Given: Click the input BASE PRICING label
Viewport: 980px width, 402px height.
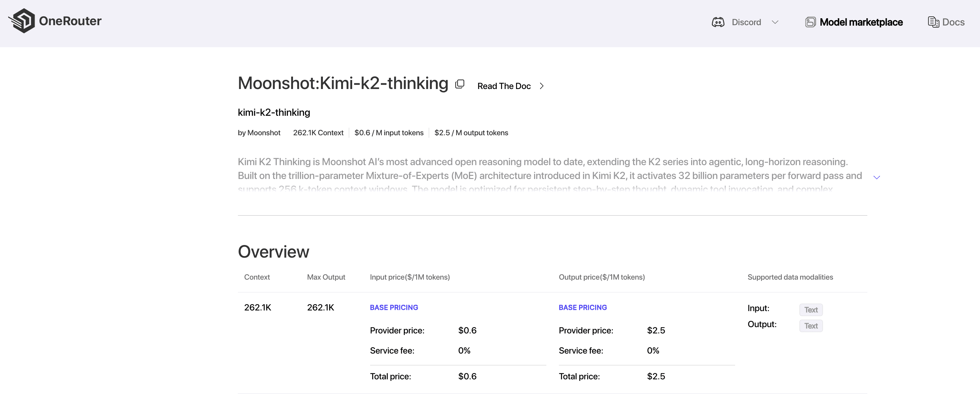Looking at the screenshot, I should (x=394, y=307).
